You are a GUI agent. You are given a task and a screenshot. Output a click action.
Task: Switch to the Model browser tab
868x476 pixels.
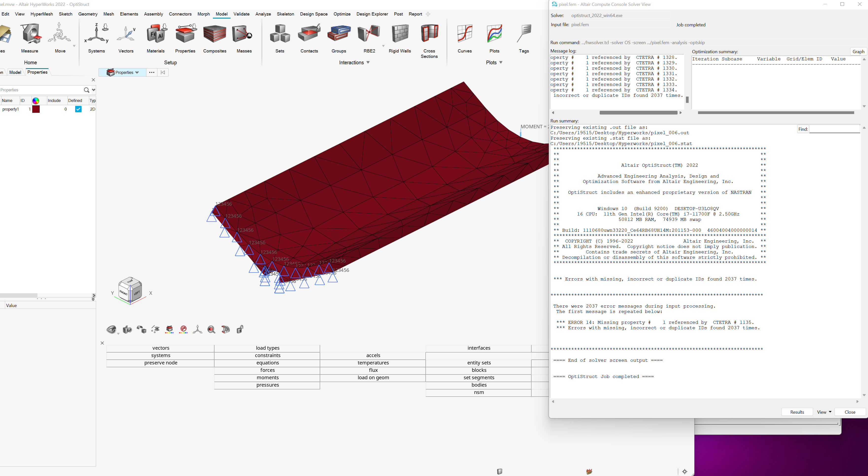tap(15, 72)
